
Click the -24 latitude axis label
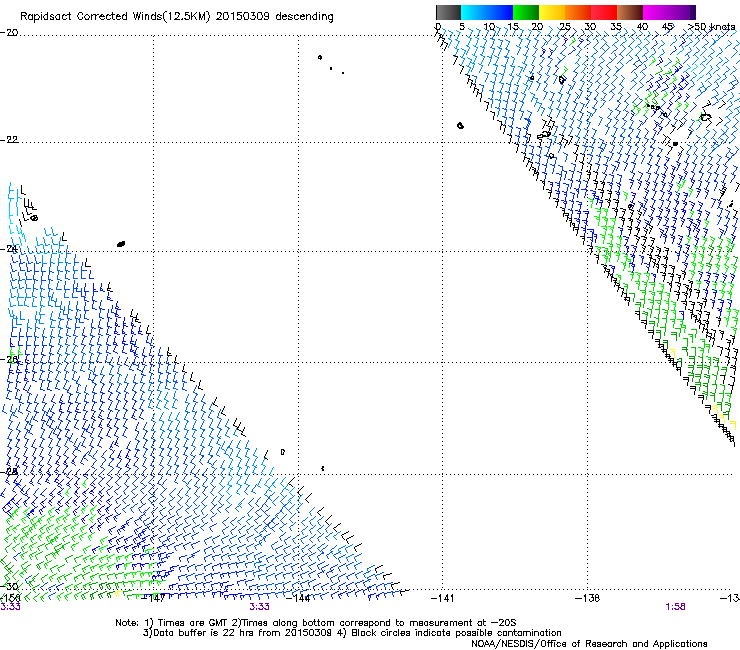coord(9,249)
